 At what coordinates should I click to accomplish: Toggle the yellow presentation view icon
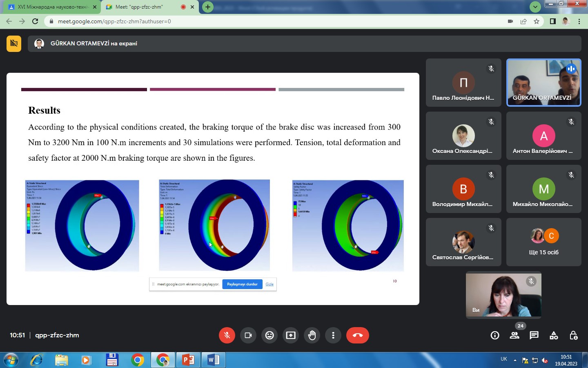(x=14, y=43)
